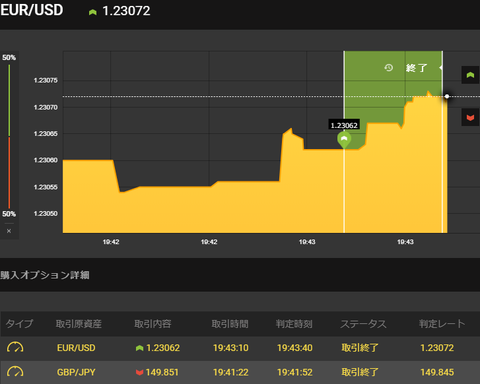Click the 149.851 trade content cell
The image size is (480, 384).
tap(157, 372)
